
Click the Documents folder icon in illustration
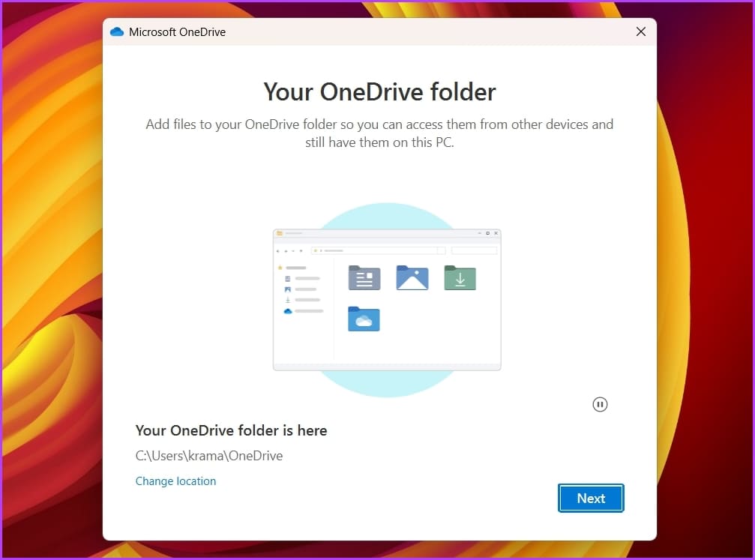tap(364, 278)
